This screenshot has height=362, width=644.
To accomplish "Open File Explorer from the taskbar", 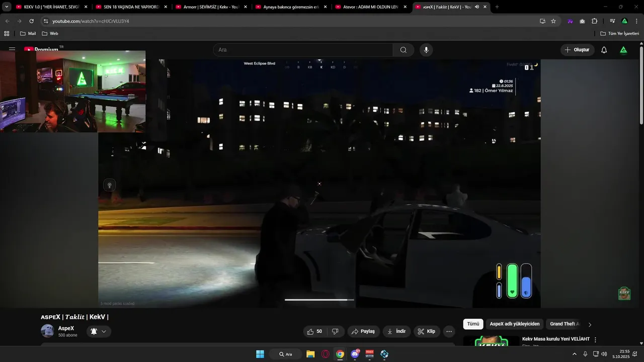I will tap(310, 354).
